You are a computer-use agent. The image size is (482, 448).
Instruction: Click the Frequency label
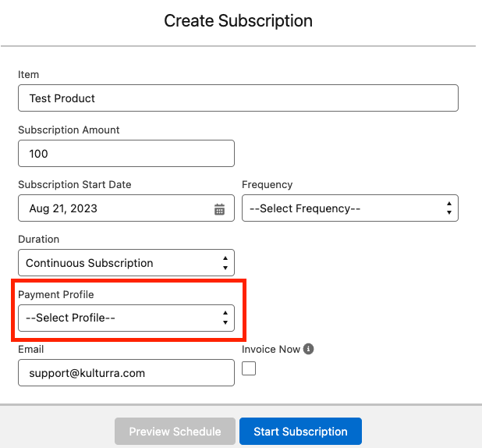pos(267,185)
